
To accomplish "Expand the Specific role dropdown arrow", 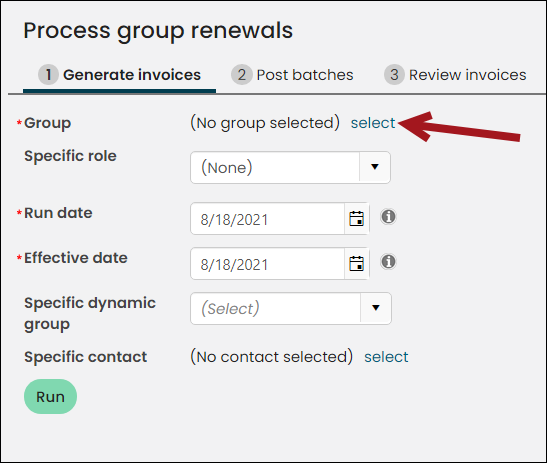I will [375, 167].
